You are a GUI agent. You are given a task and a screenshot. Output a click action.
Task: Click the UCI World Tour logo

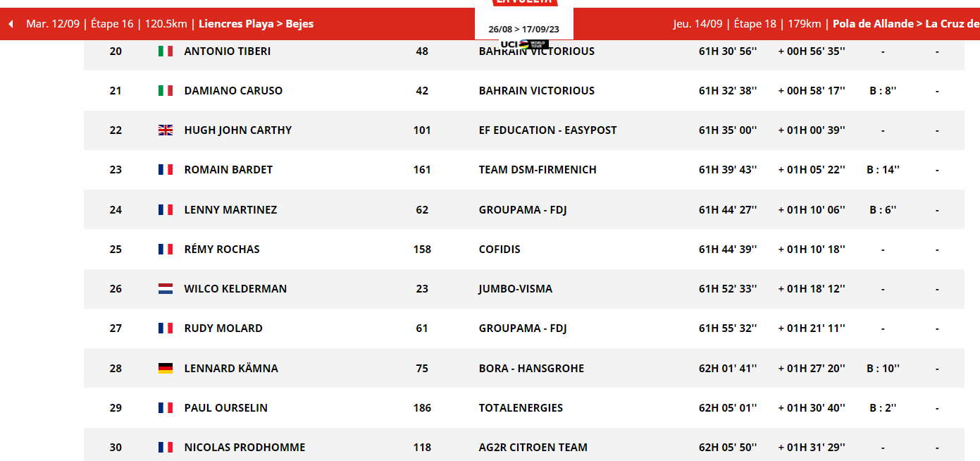pos(524,44)
